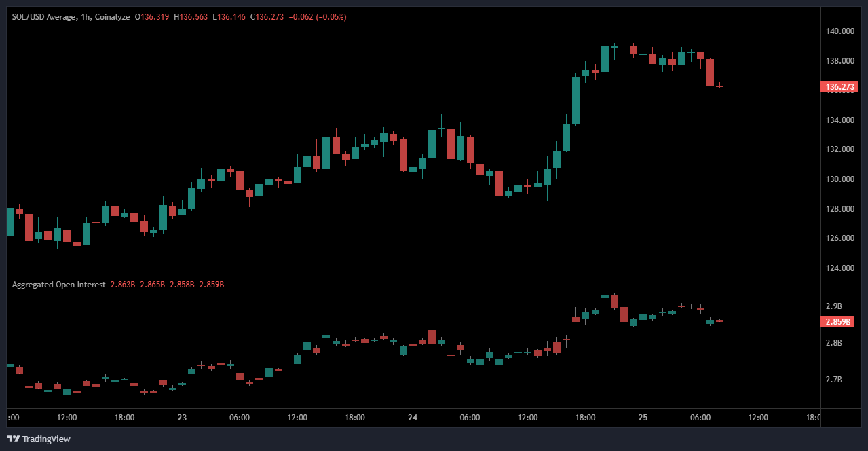868x451 pixels.
Task: Click the 132.000 price axis label
Action: [840, 149]
